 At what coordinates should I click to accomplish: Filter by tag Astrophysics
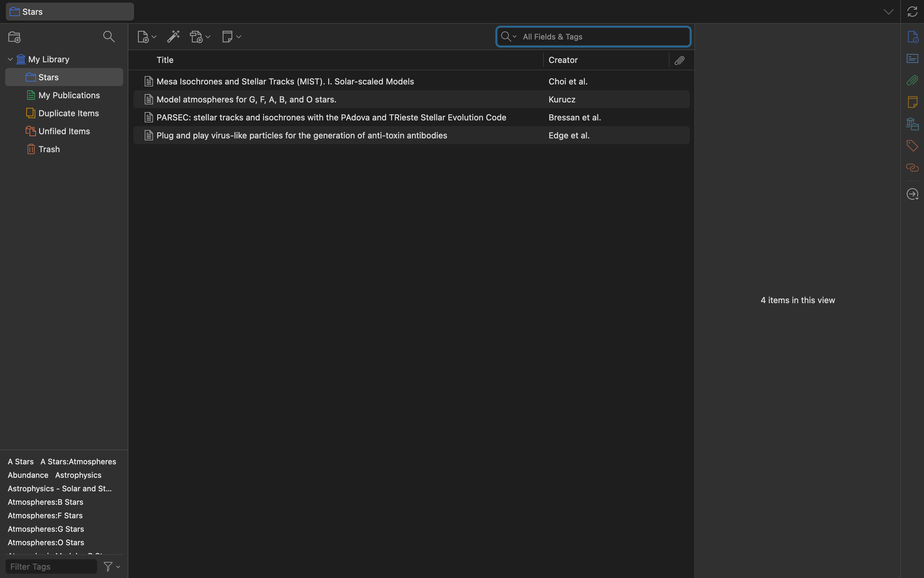pyautogui.click(x=78, y=475)
